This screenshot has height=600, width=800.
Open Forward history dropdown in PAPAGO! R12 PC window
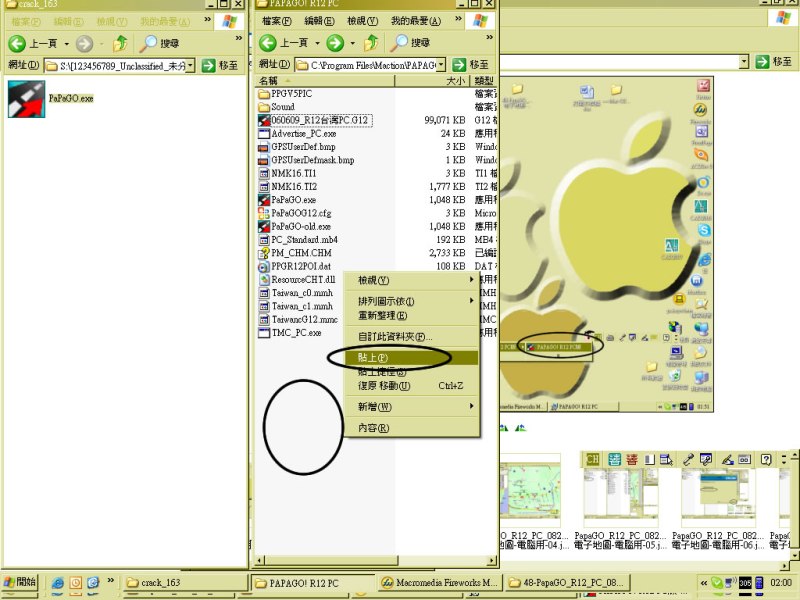(353, 43)
